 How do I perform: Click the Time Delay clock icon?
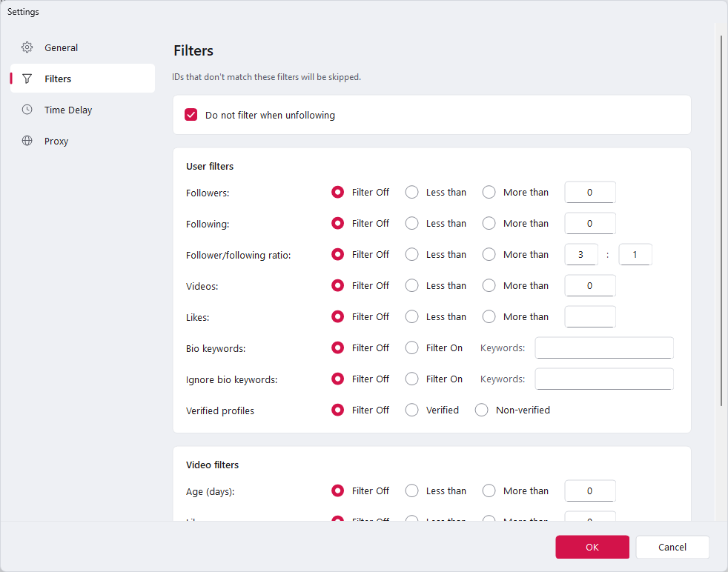(x=27, y=110)
